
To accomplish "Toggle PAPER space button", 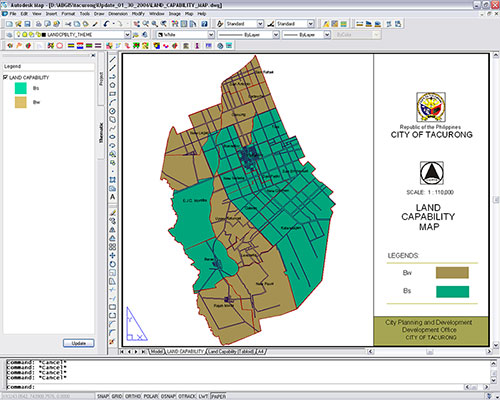I will click(x=218, y=396).
